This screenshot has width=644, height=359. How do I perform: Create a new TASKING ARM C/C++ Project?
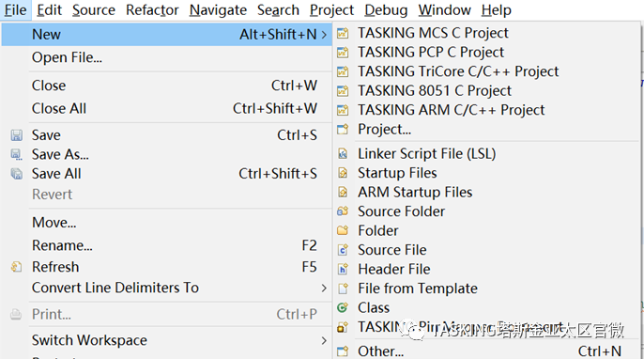point(486,110)
